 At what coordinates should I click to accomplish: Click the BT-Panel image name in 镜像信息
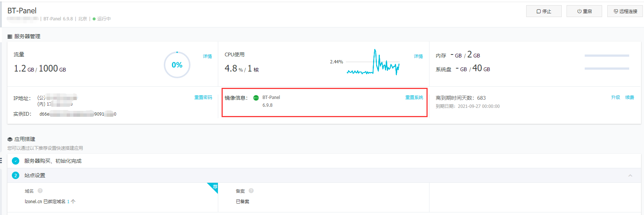click(271, 97)
